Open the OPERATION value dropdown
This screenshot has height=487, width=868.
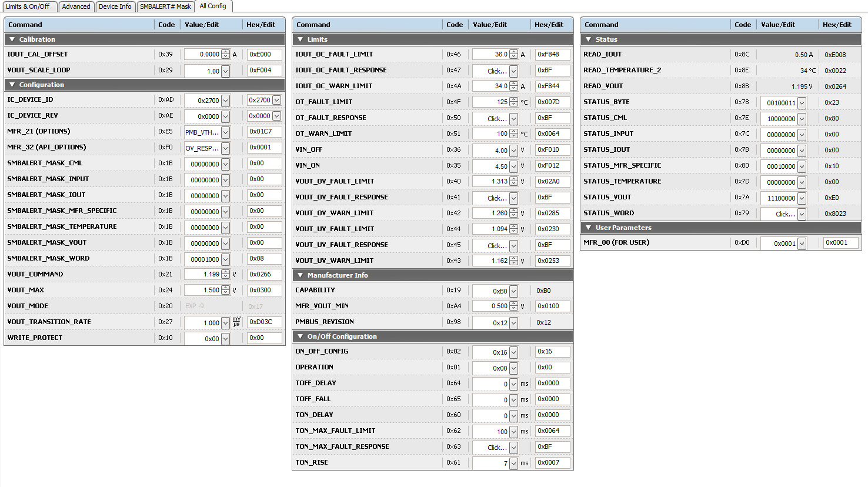[x=513, y=368]
